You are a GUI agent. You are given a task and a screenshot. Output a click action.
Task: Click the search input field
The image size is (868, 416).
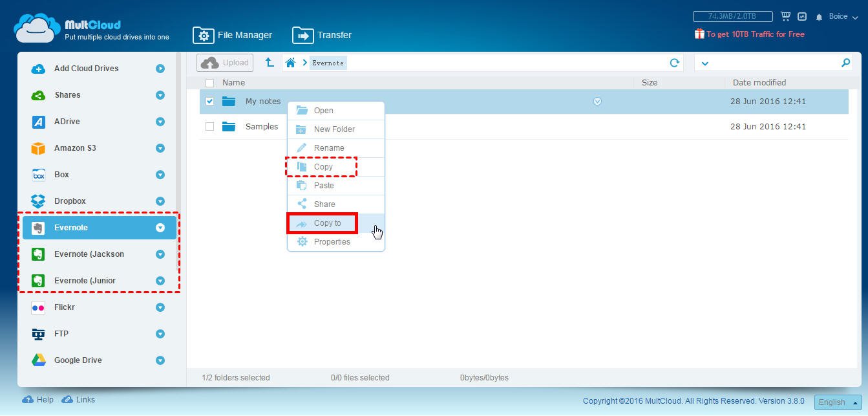point(774,63)
